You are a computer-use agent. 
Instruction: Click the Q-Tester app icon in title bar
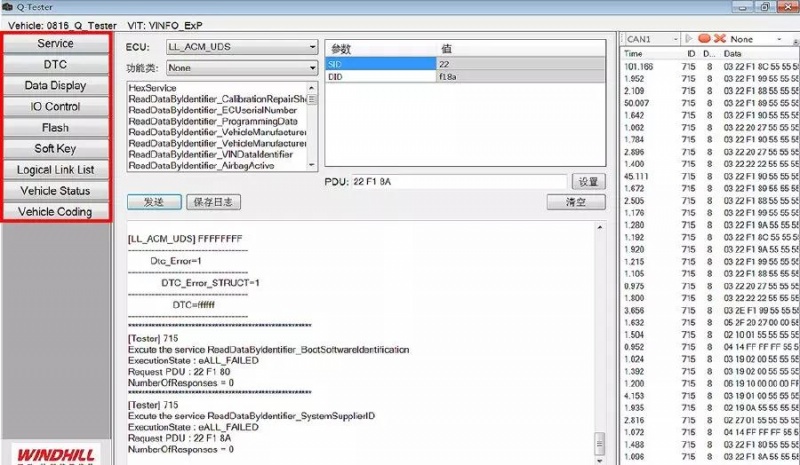point(6,6)
